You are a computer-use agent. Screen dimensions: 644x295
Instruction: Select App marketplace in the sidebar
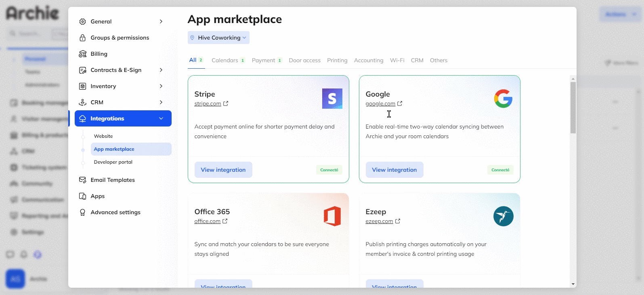click(x=131, y=149)
